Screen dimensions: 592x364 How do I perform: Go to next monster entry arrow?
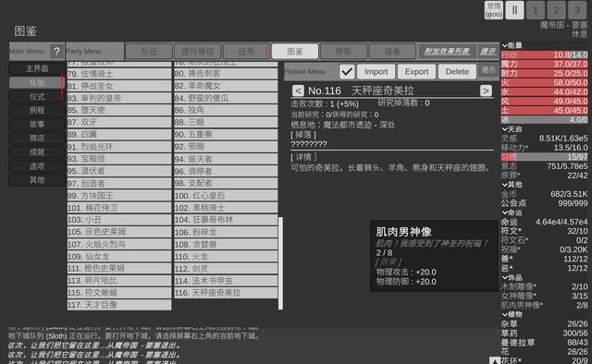click(x=486, y=91)
